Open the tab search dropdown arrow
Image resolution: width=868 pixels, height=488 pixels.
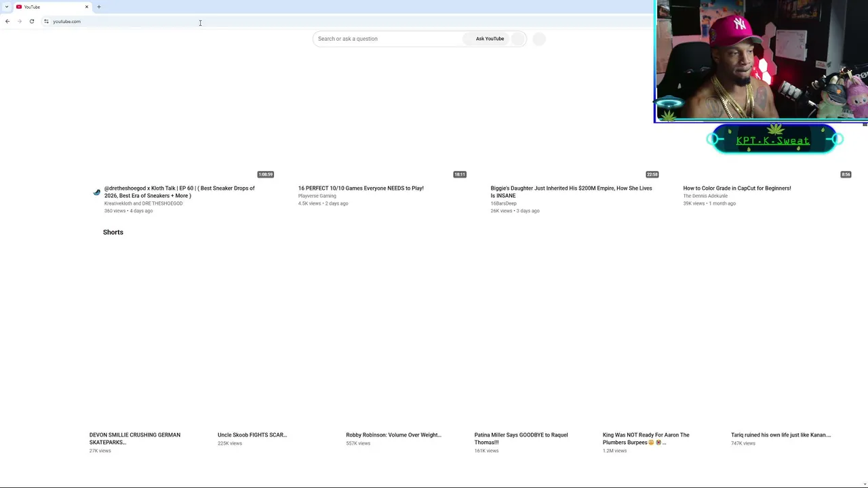pos(7,7)
